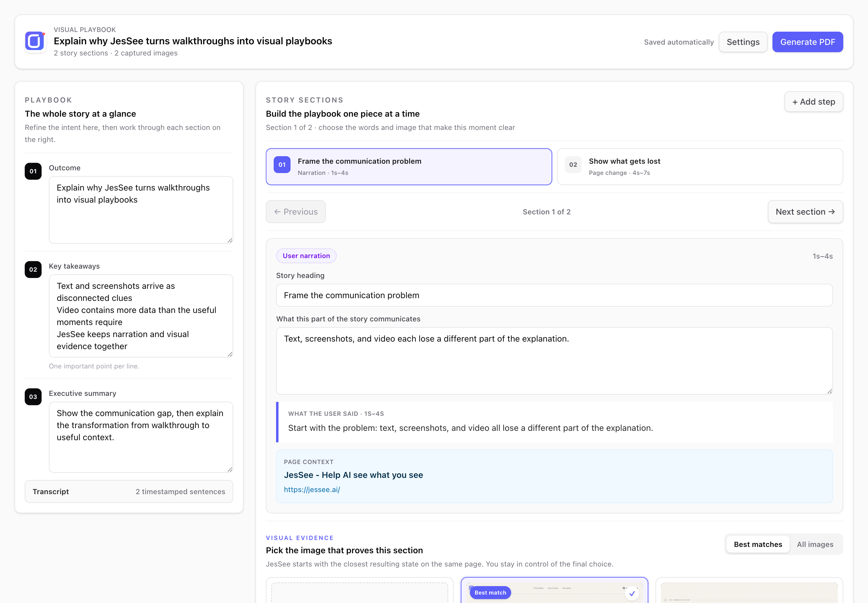The image size is (868, 603).
Task: Open the https://jessee.ai/ link
Action: [x=312, y=489]
